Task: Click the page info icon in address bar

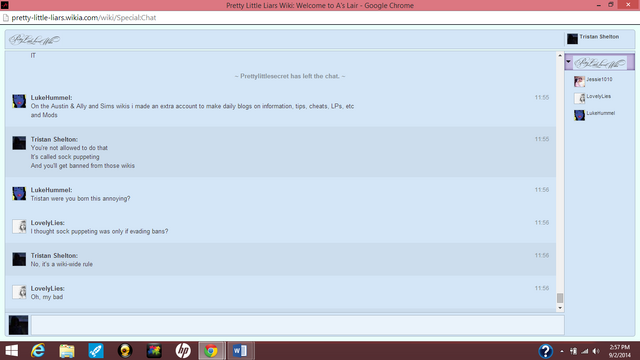Action: (x=6, y=18)
